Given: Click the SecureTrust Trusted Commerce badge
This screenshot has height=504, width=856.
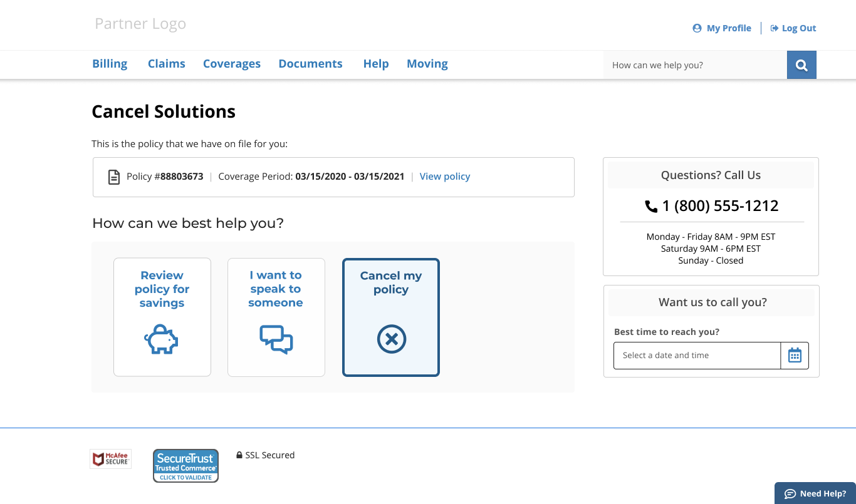Looking at the screenshot, I should [186, 466].
